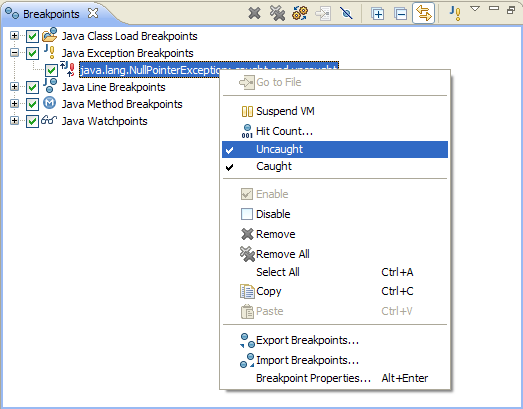Choose Go to File in context menu
523x409 pixels.
[x=335, y=82]
